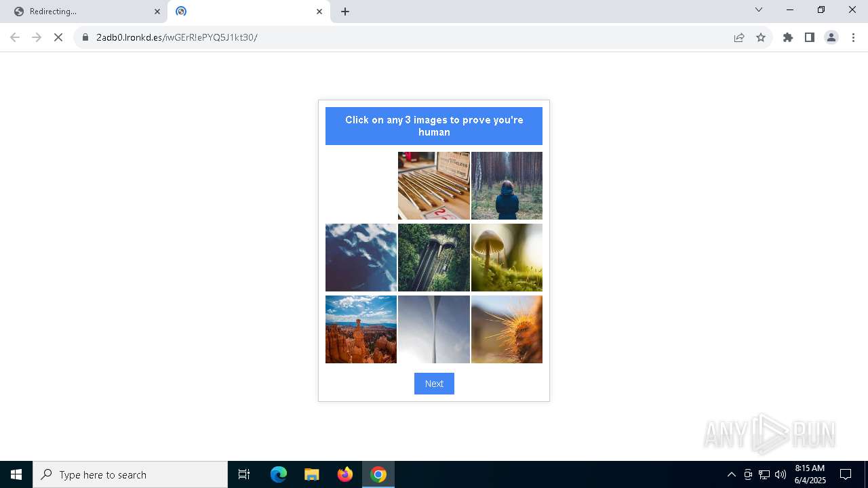The height and width of the screenshot is (488, 868).
Task: Share this page icon
Action: 739,37
